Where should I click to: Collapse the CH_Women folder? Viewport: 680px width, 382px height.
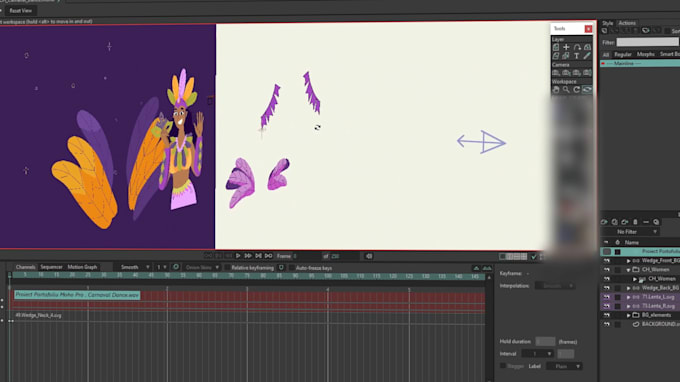[x=628, y=270]
